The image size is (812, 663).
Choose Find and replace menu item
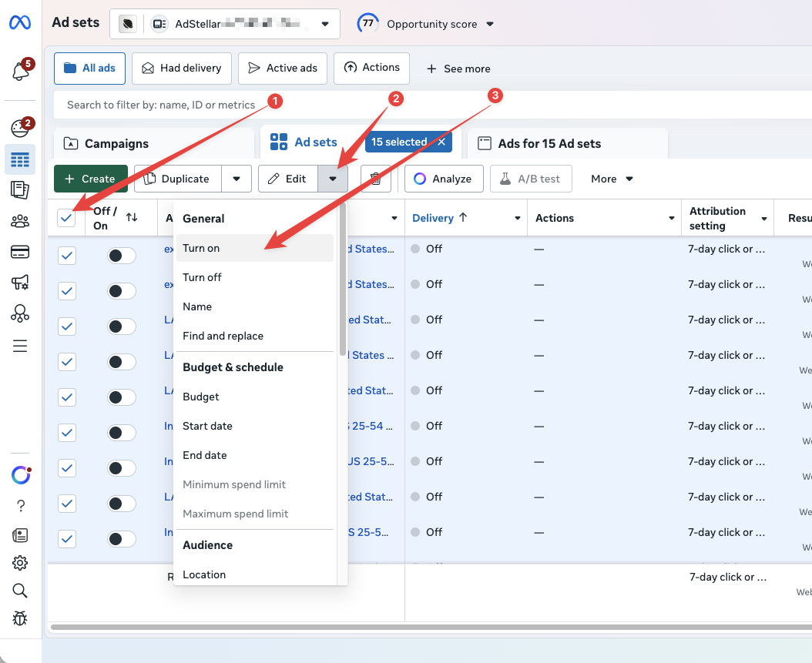click(x=255, y=336)
